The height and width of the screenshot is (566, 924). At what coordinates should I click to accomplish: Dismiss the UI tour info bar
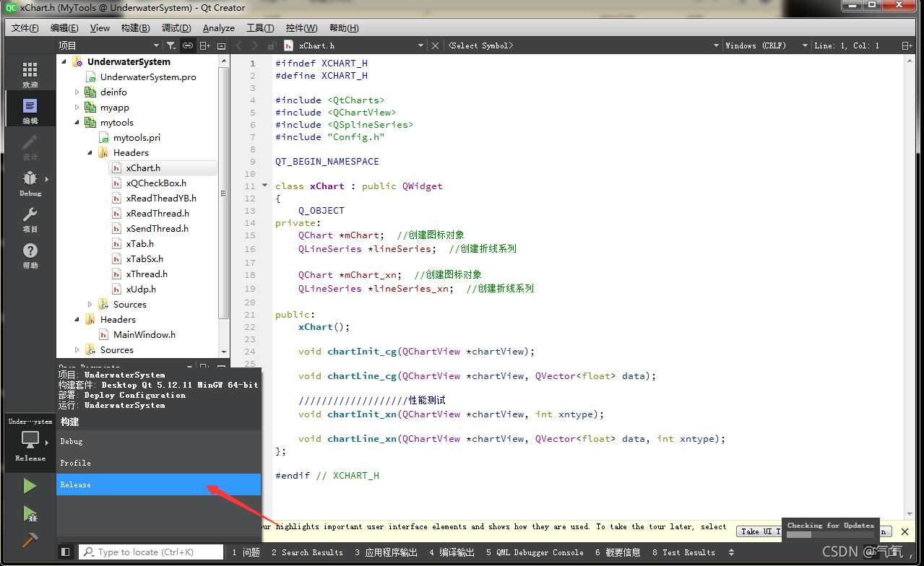coord(904,531)
